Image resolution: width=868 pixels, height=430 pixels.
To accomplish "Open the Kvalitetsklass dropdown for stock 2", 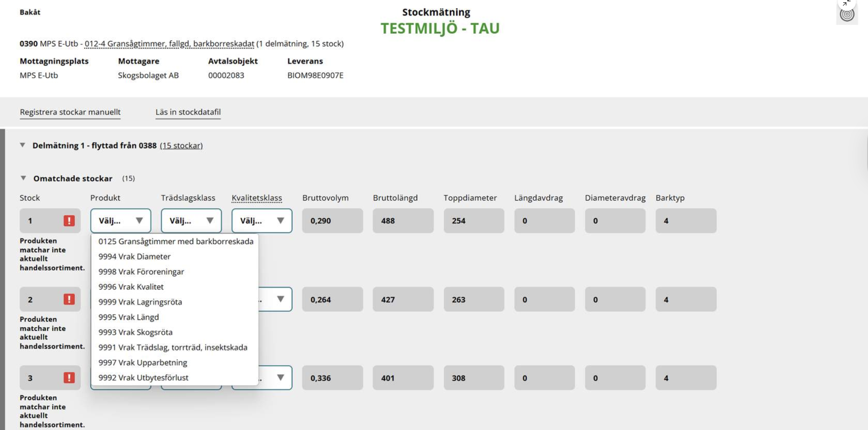I will (x=275, y=299).
